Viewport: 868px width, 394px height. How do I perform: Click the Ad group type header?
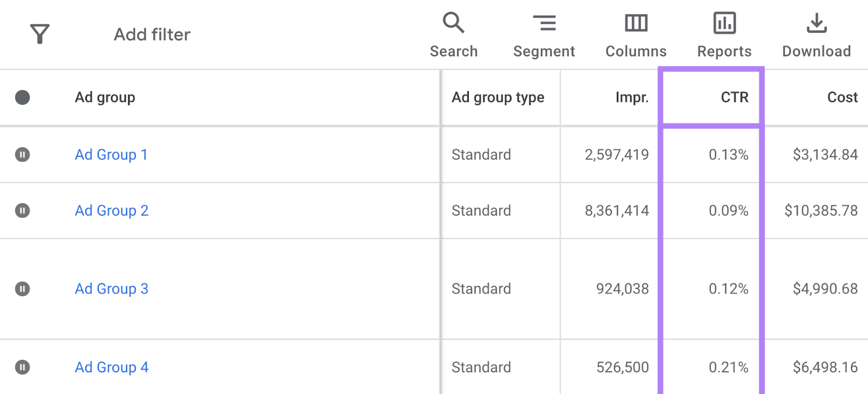(497, 98)
